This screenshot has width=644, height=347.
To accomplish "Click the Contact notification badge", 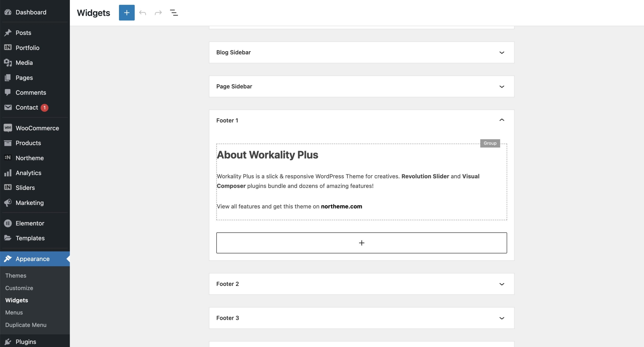I will (45, 108).
